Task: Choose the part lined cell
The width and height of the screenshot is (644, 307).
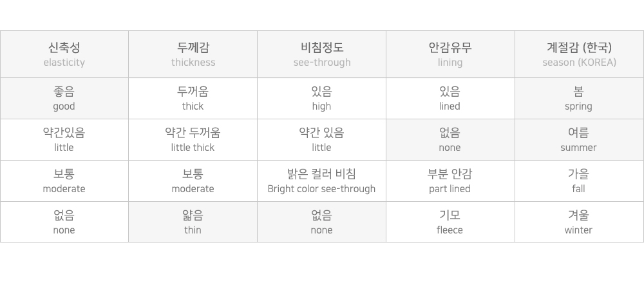Action: pyautogui.click(x=450, y=181)
